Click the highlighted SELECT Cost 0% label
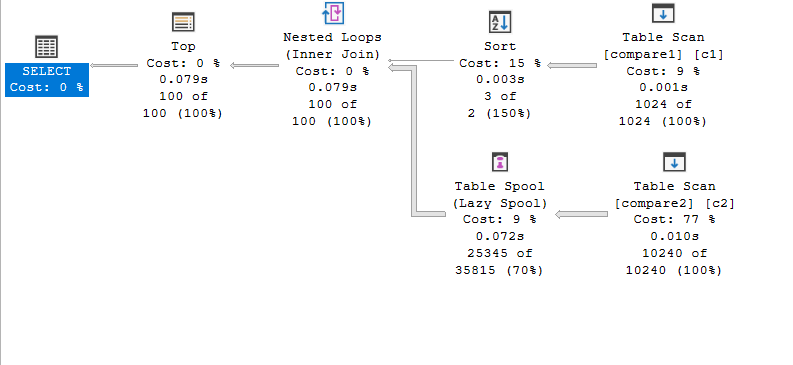The height and width of the screenshot is (365, 793). pyautogui.click(x=47, y=79)
